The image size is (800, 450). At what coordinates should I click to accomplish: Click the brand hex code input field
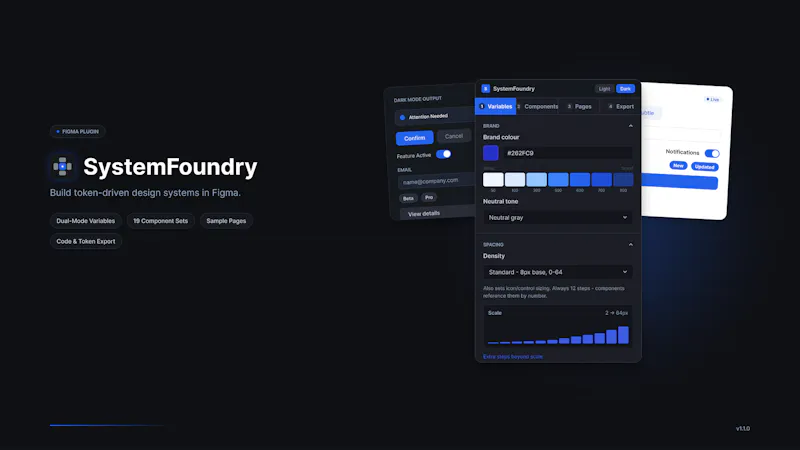pyautogui.click(x=568, y=153)
